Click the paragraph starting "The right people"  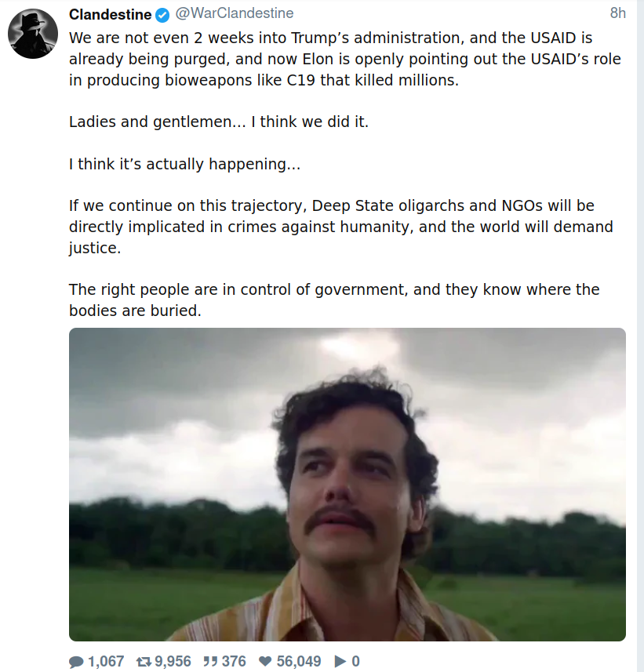333,300
